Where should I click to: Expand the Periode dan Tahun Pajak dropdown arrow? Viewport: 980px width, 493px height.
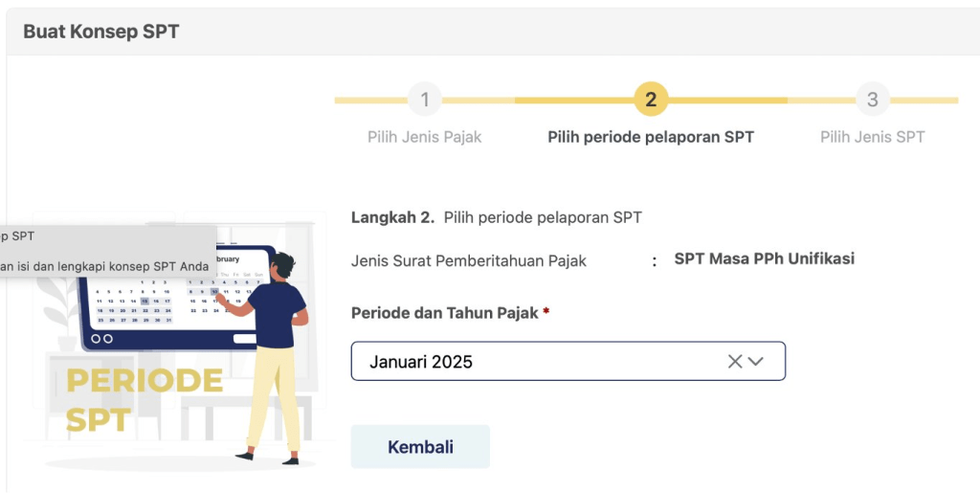[756, 362]
